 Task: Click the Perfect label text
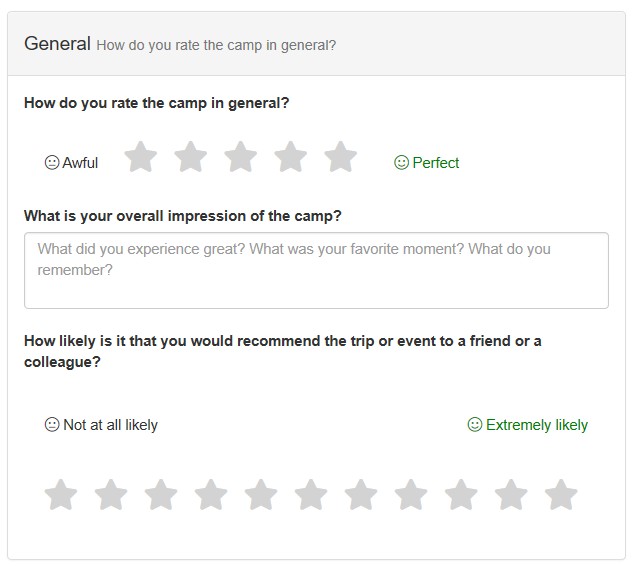coord(436,163)
